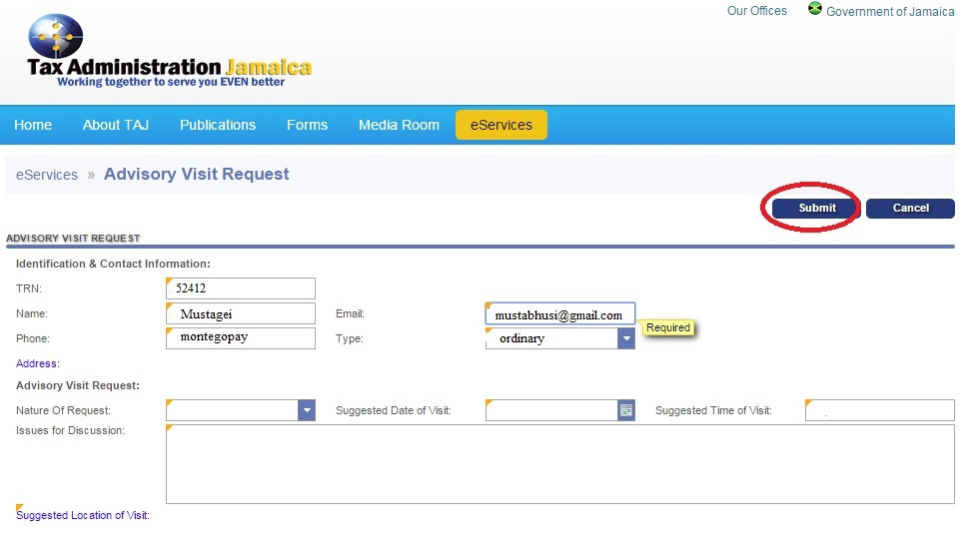Expand the Type dropdown arrow
This screenshot has height=554, width=980.
626,338
